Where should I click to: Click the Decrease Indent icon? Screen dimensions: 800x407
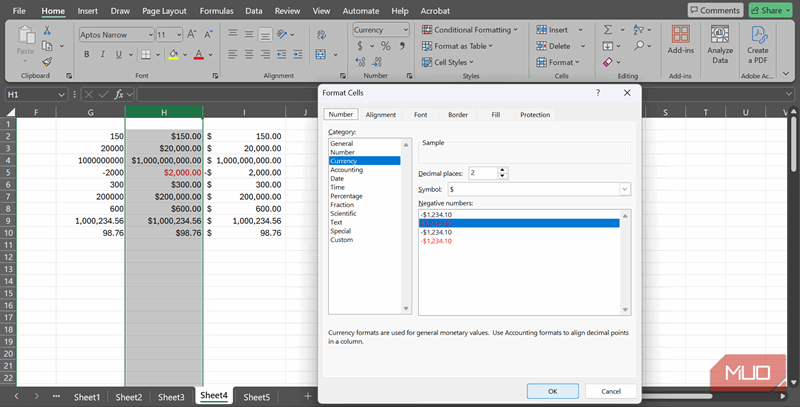[282, 54]
